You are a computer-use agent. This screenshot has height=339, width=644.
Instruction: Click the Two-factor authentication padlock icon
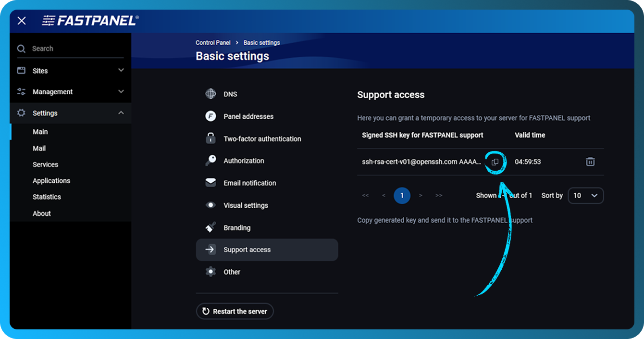tap(210, 138)
